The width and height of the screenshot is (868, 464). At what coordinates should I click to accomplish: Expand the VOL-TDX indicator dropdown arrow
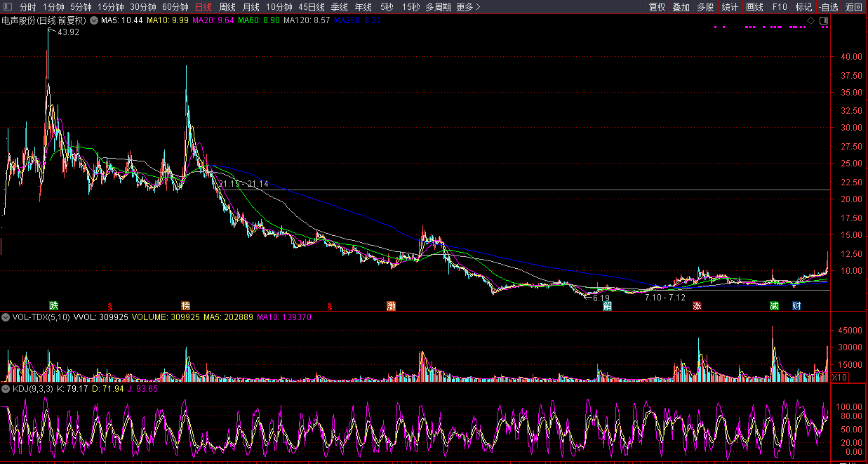pos(6,317)
